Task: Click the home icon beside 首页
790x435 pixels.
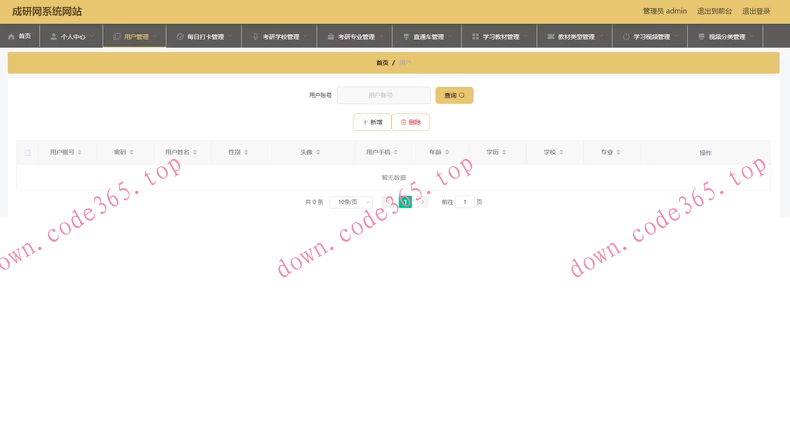Action: tap(11, 36)
